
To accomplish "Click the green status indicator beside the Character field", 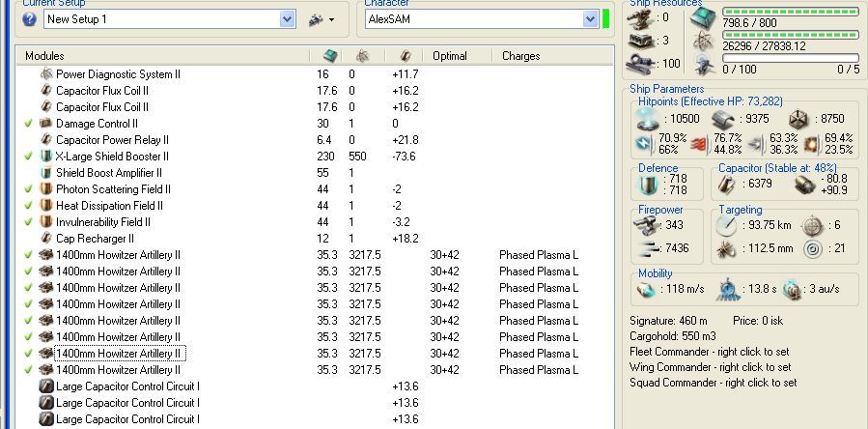I will tap(605, 19).
